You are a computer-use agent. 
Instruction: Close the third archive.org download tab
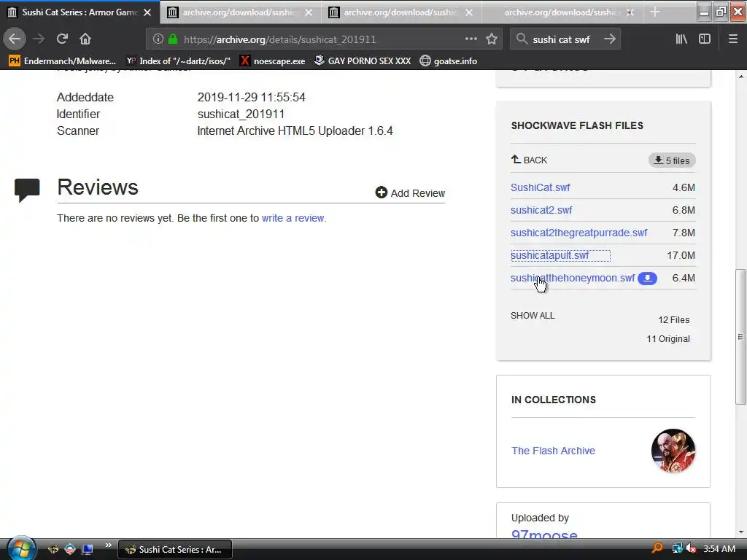[x=469, y=12]
